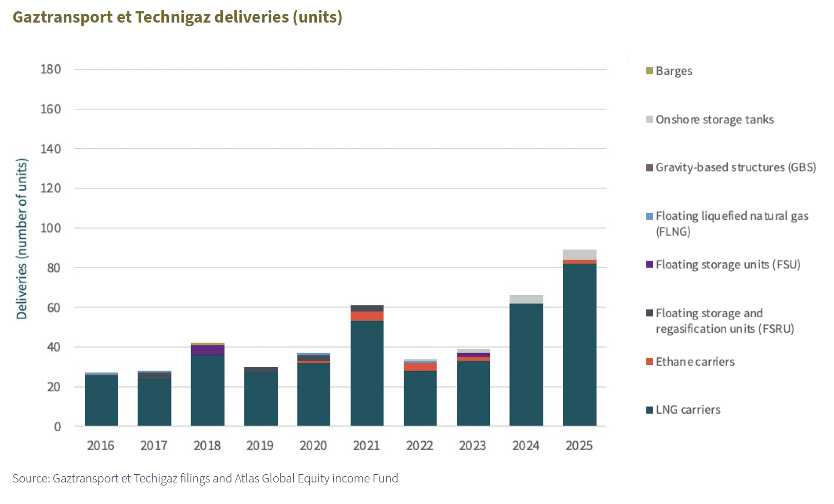The width and height of the screenshot is (834, 504).
Task: Click the Onshore storage tanks legend swatch
Action: click(x=650, y=120)
